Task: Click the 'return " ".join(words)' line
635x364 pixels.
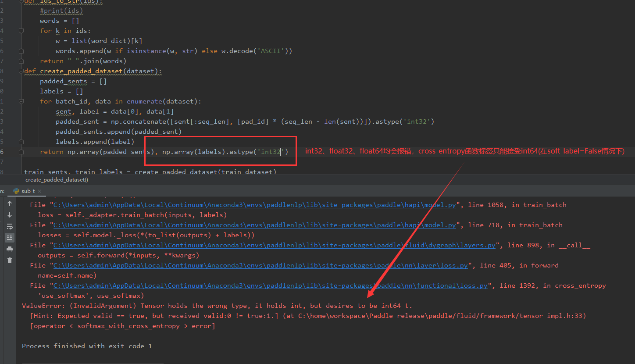Action: pos(83,61)
